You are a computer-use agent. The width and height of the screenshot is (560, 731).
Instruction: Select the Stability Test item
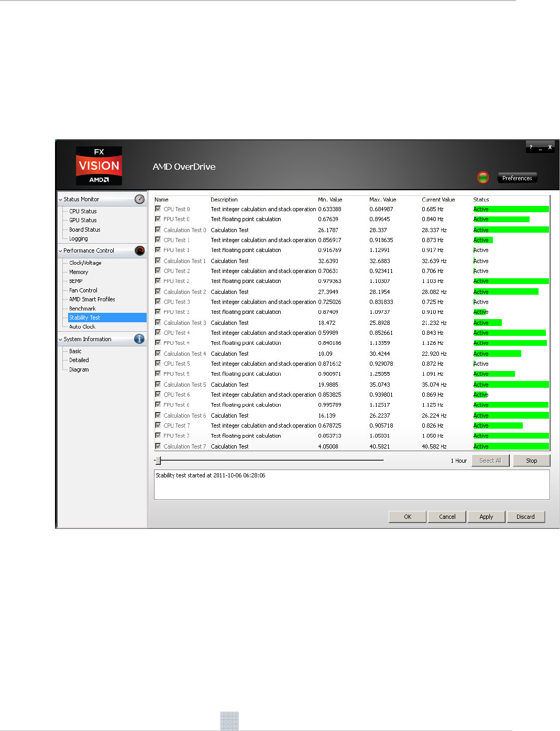pyautogui.click(x=107, y=318)
